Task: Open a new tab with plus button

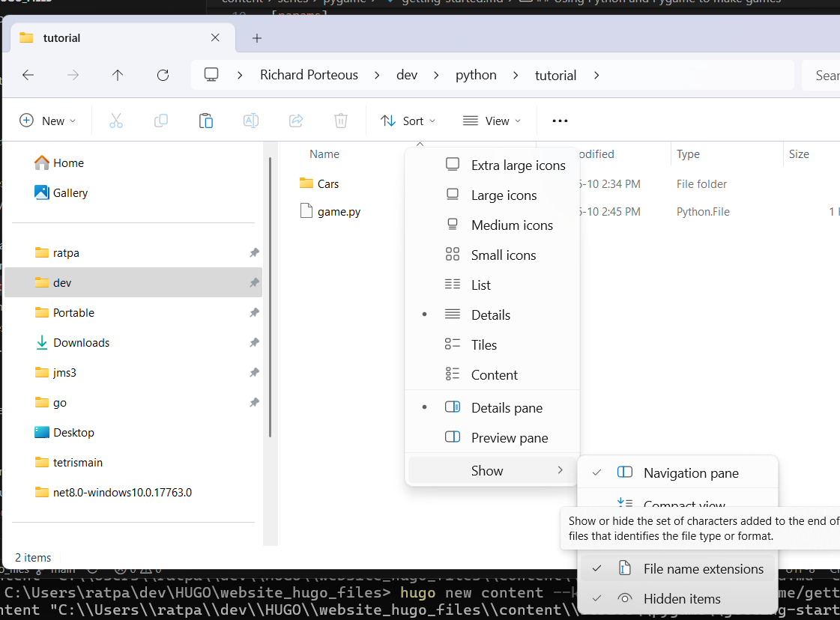Action: 257,37
